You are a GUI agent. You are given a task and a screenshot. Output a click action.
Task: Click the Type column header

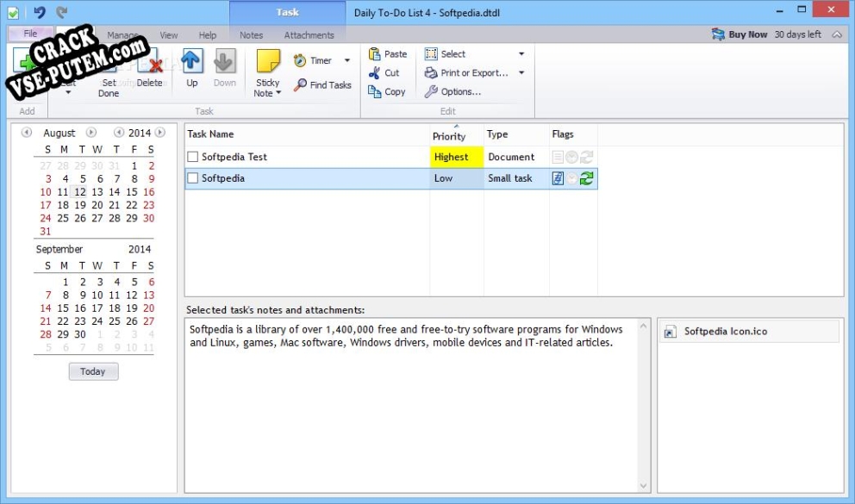coord(516,134)
